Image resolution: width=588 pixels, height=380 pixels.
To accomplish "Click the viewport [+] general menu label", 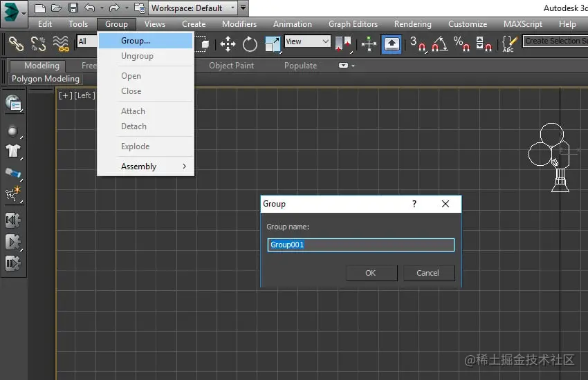I will [65, 95].
